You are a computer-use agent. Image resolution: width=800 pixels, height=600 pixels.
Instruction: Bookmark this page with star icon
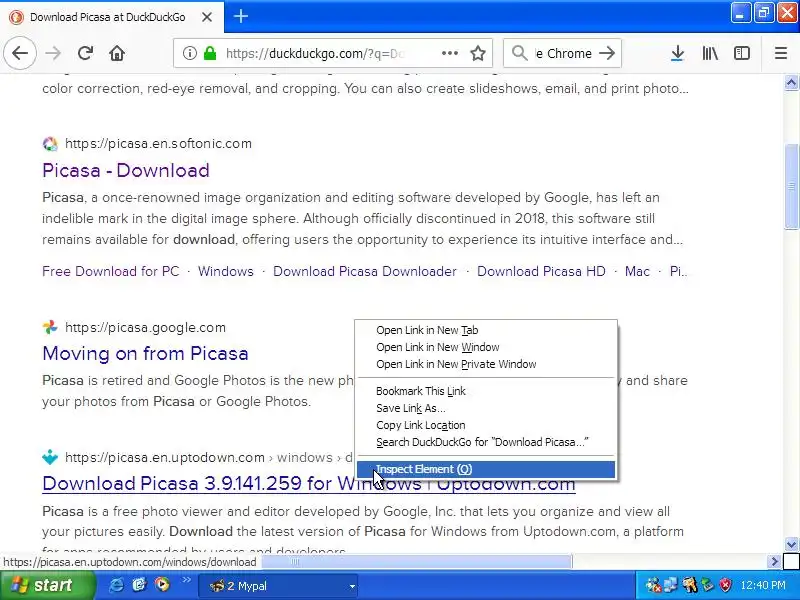[478, 53]
